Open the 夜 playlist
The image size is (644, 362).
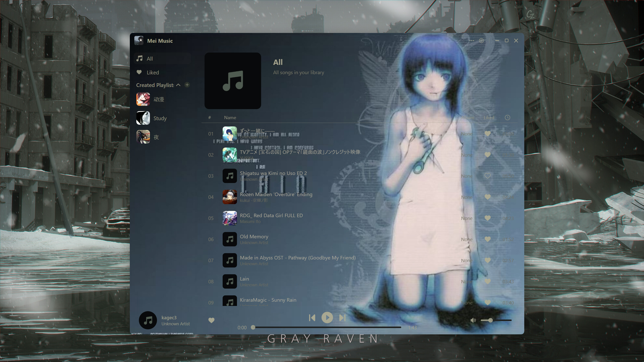pyautogui.click(x=162, y=137)
